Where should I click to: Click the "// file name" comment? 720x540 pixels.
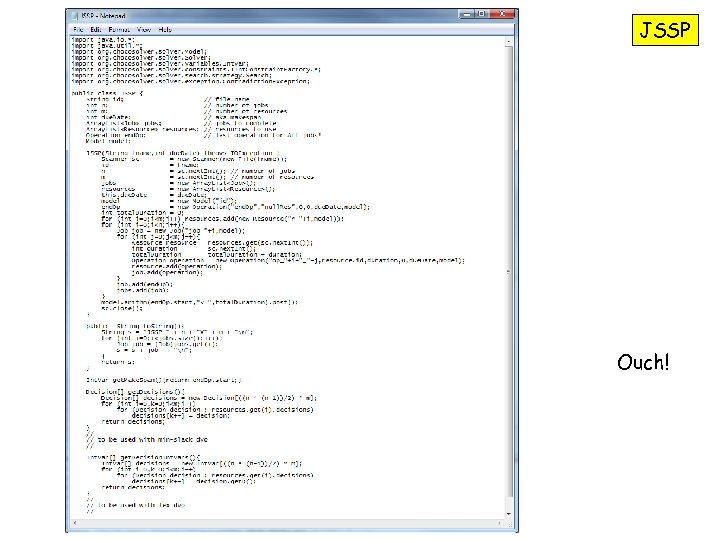226,99
